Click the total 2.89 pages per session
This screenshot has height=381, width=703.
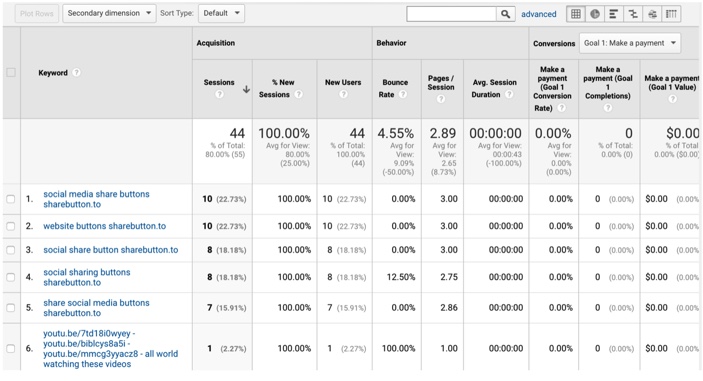pos(443,134)
